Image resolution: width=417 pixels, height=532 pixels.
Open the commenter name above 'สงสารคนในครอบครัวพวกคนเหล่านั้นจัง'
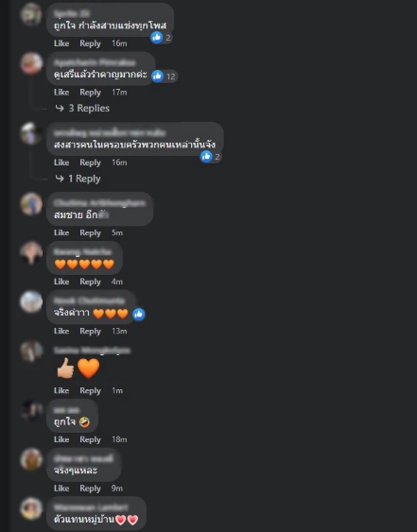point(110,133)
